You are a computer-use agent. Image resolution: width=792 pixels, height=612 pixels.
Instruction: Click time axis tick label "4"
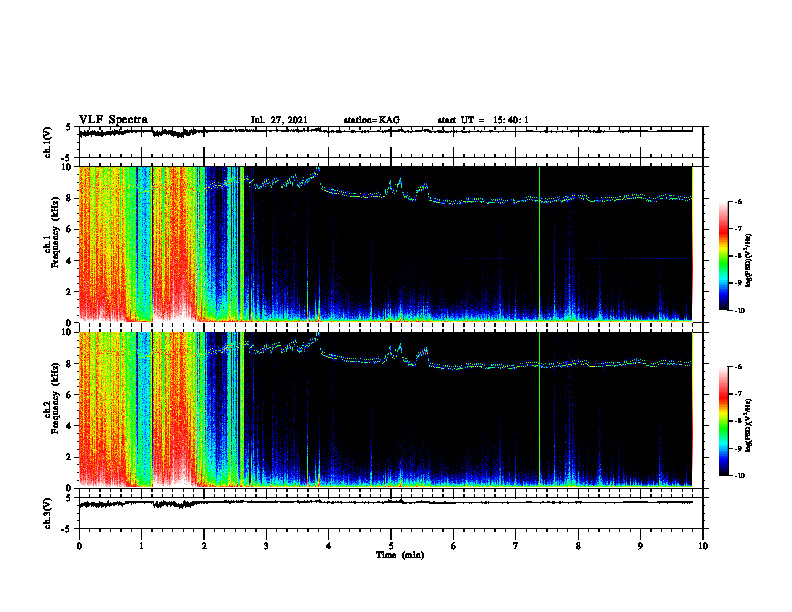coord(328,546)
